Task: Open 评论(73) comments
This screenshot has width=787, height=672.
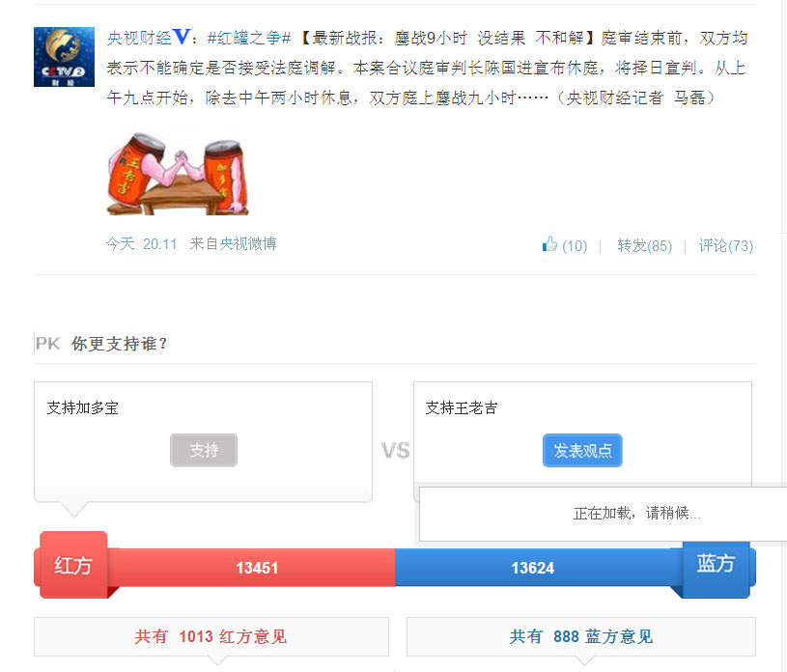Action: pyautogui.click(x=726, y=245)
